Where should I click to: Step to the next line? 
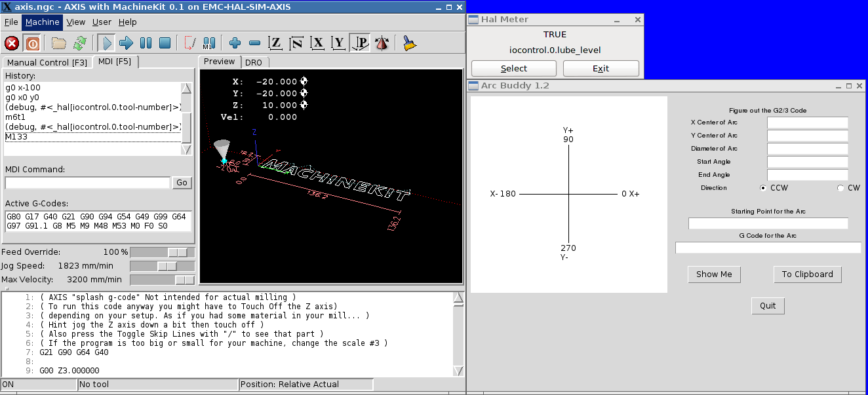coord(126,43)
